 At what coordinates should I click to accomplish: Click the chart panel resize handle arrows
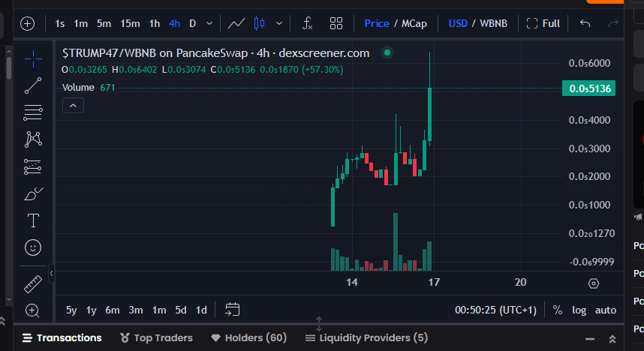point(319,324)
